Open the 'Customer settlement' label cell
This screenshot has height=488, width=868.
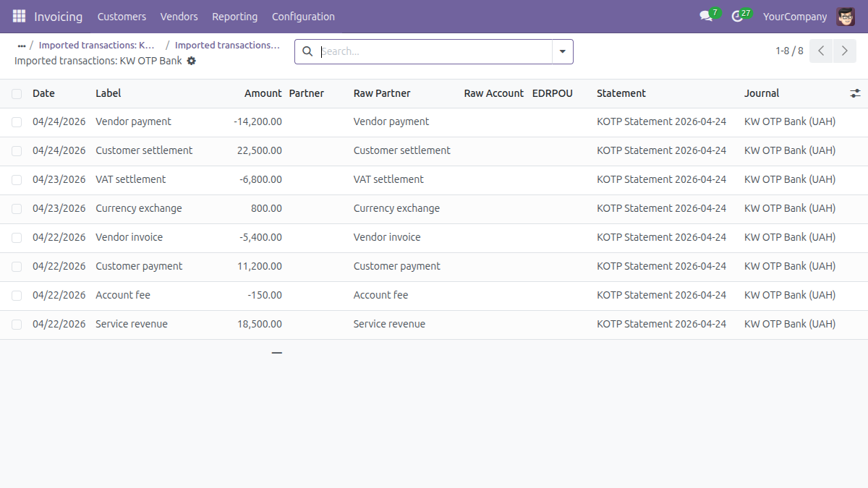[x=144, y=150]
